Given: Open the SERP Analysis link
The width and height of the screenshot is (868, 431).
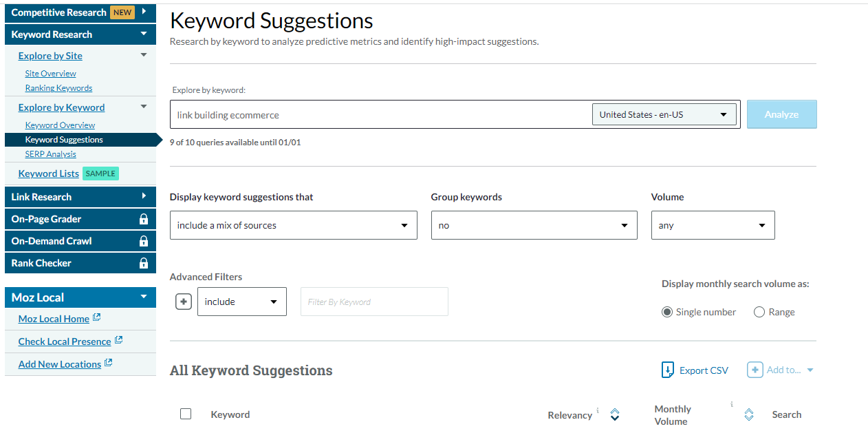Looking at the screenshot, I should (51, 154).
